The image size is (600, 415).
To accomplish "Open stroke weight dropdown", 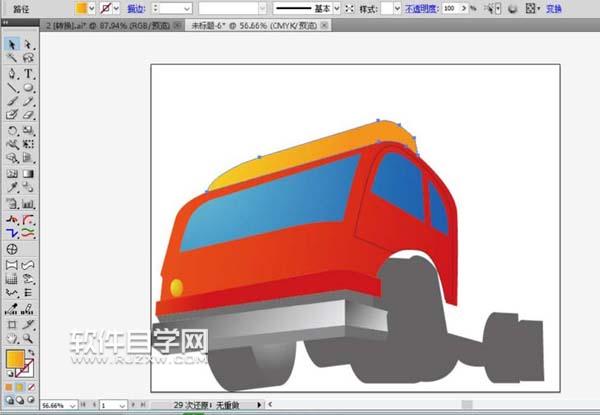I will (187, 8).
